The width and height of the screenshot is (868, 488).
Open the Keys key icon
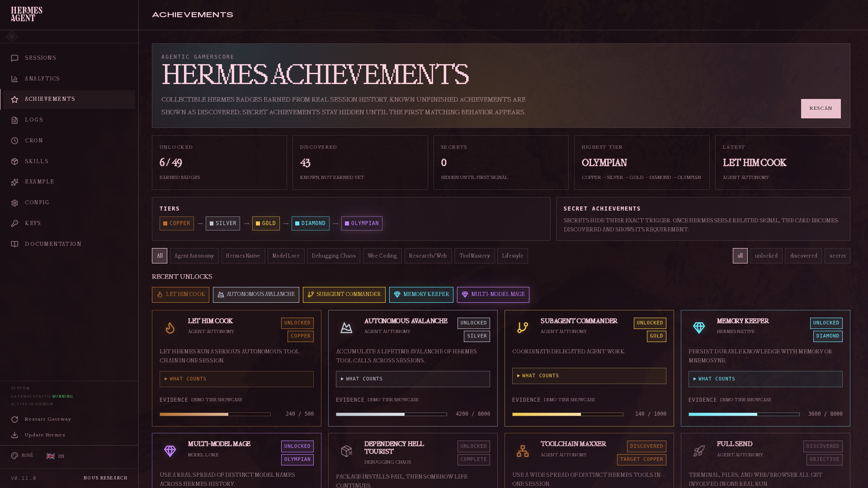[14, 224]
